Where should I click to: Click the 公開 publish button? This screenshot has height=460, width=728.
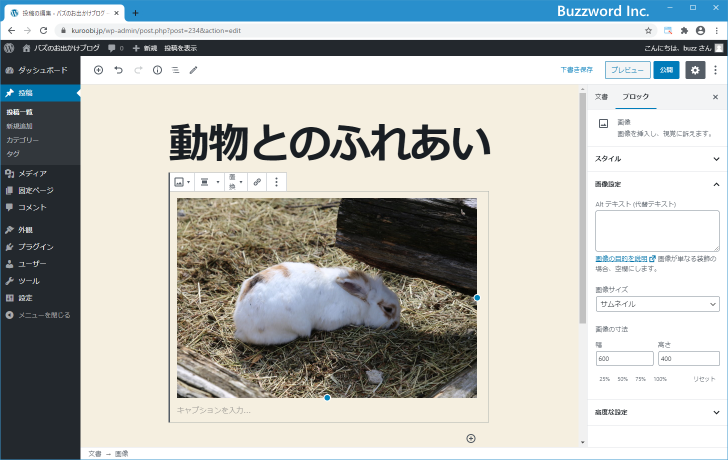(666, 70)
